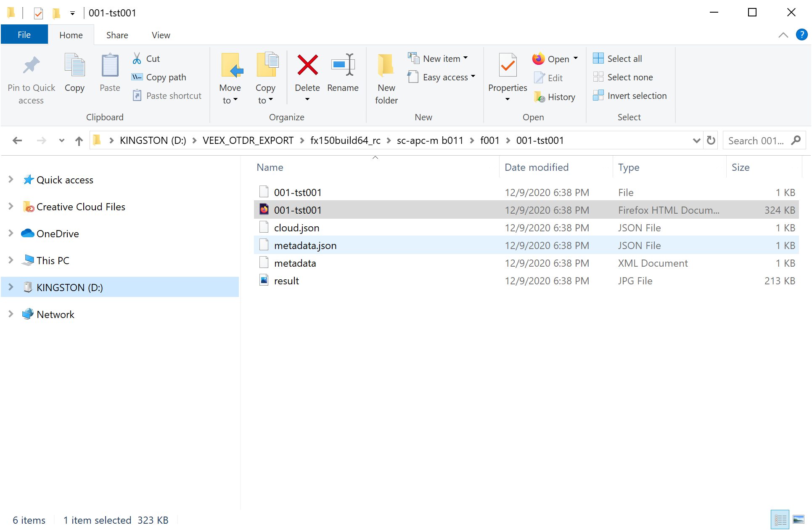Viewport: 812px width, 530px height.
Task: Click the Properties checkmark icon
Action: [x=508, y=66]
